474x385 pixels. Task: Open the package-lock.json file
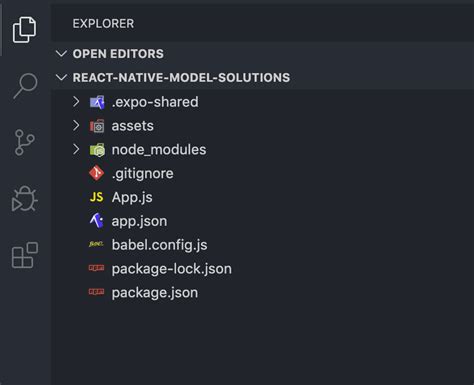172,269
